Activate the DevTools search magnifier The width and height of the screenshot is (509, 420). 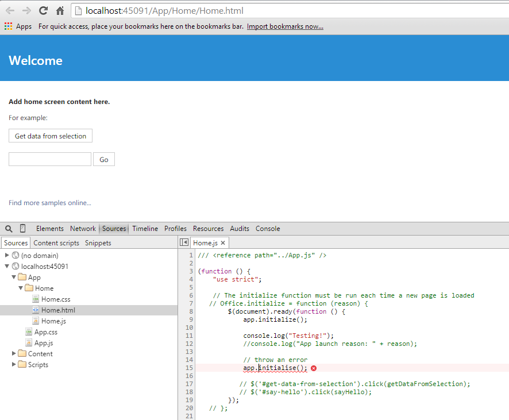[8, 228]
